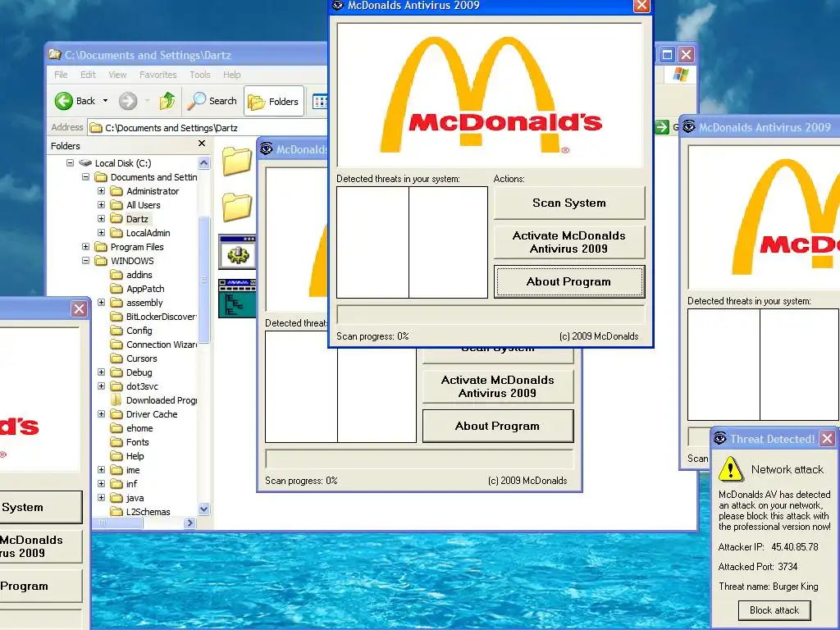Collapse Documents and Settings tree node
The height and width of the screenshot is (630, 840).
pos(85,177)
